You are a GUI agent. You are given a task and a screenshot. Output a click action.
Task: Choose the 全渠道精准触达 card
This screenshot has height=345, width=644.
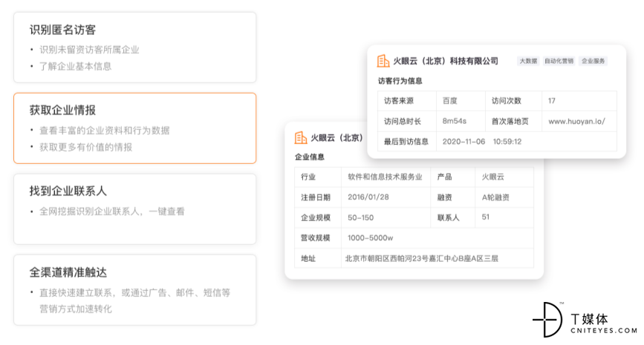[134, 290]
